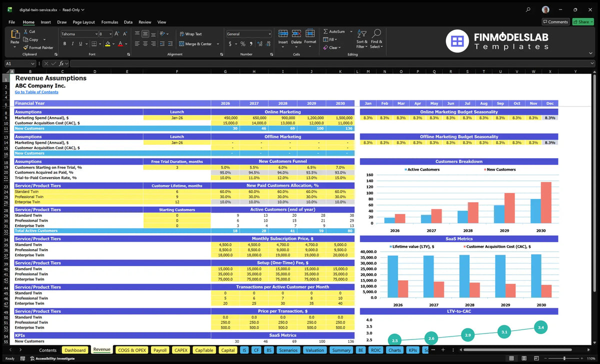The image size is (600, 364).
Task: Click the Increase Decimal icon
Action: [259, 44]
